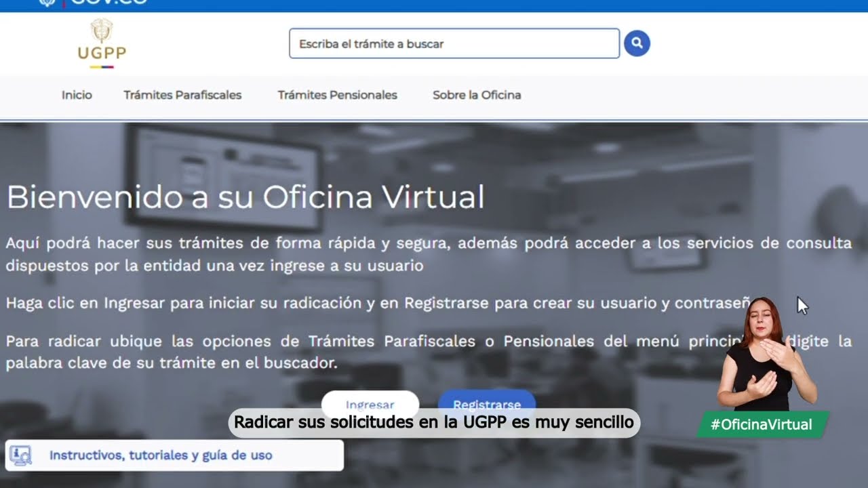The height and width of the screenshot is (488, 868).
Task: Open the Inicio menu item
Action: 77,95
